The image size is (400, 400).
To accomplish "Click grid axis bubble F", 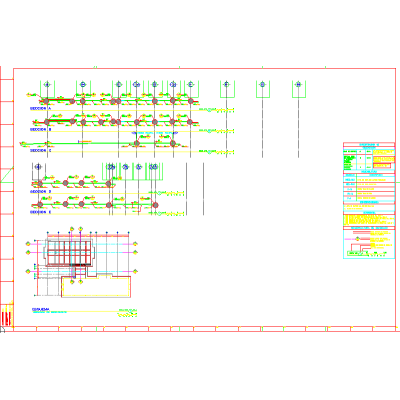I will pos(227,85).
